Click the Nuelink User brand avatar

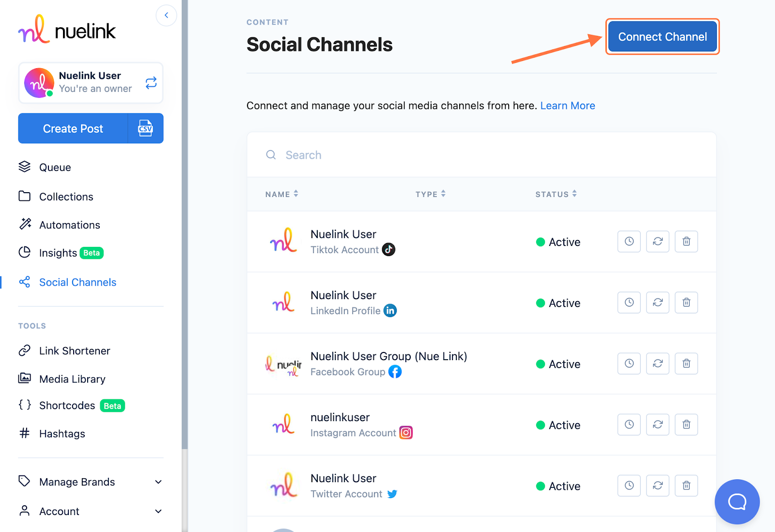39,83
